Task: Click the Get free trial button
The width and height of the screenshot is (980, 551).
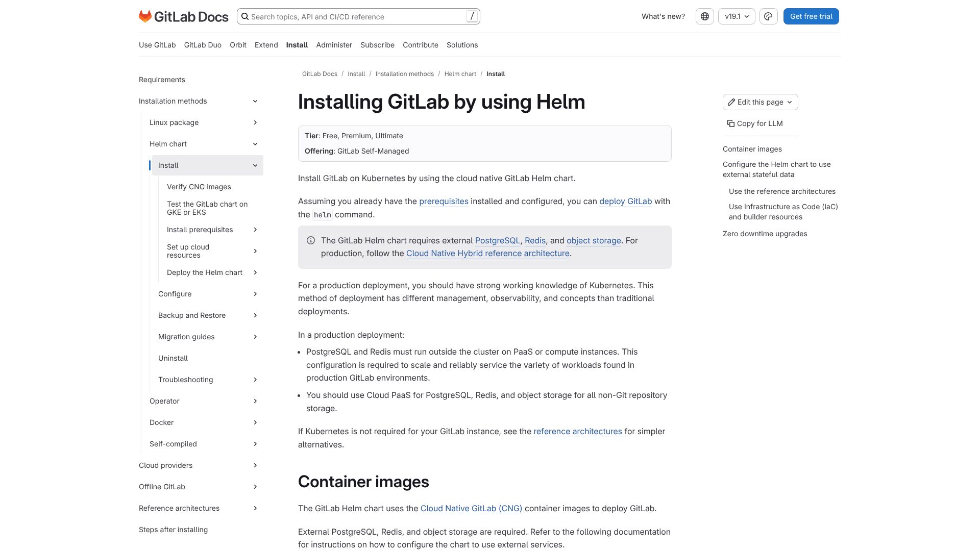Action: [811, 16]
